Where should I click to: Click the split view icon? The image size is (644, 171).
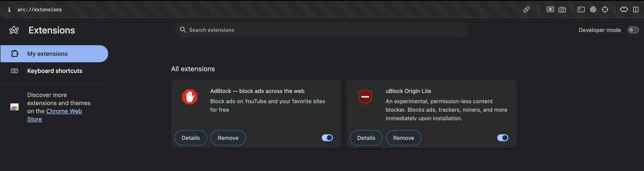click(x=636, y=9)
